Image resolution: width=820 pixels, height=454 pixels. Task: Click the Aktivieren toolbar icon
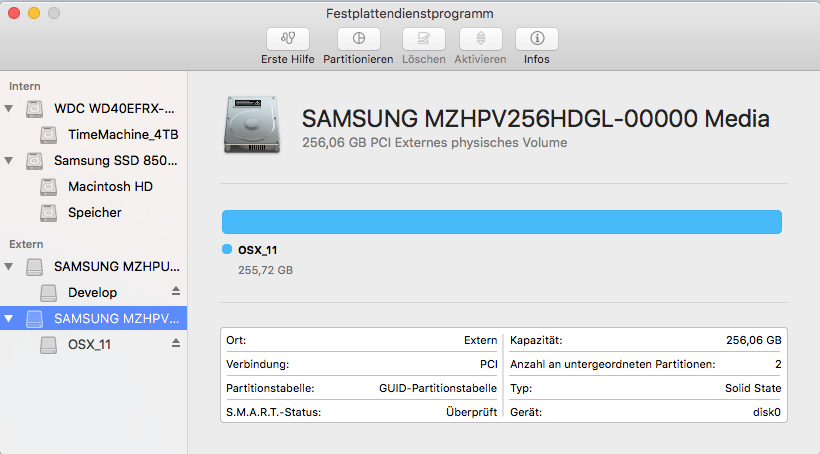[480, 39]
